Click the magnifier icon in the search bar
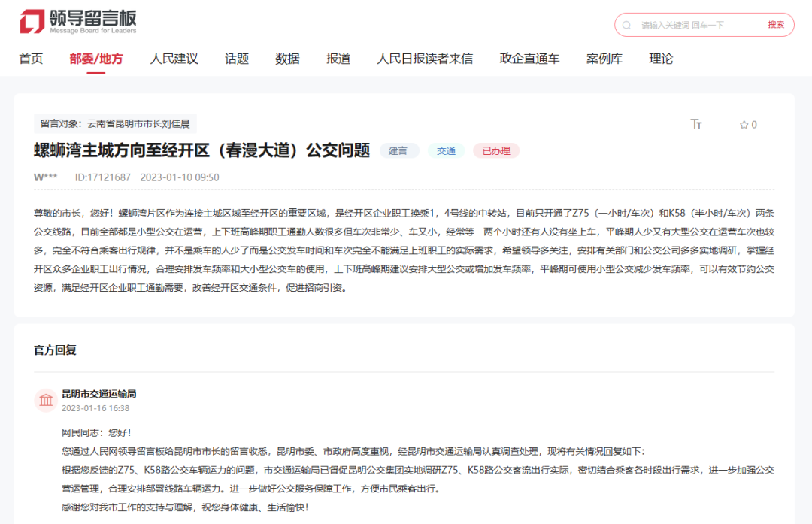 coord(626,24)
